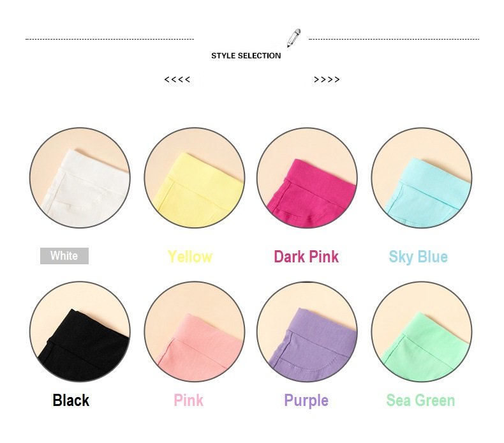Choose the dark pink fabric swatch
The width and height of the screenshot is (504, 443).
pos(307,178)
